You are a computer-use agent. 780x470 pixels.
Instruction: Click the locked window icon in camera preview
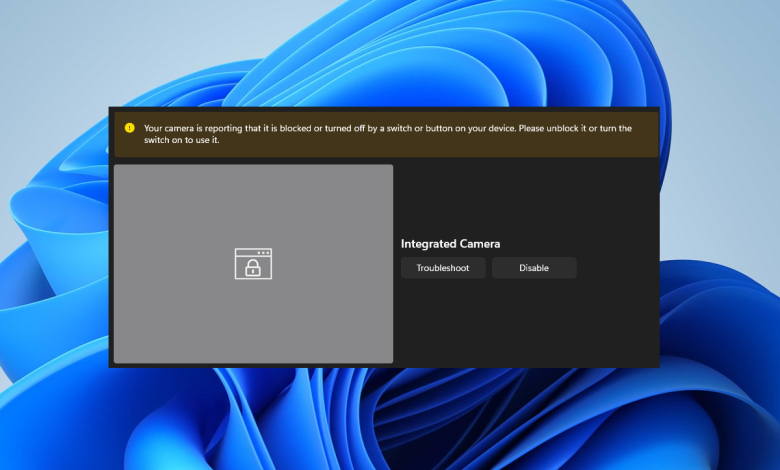tap(253, 264)
